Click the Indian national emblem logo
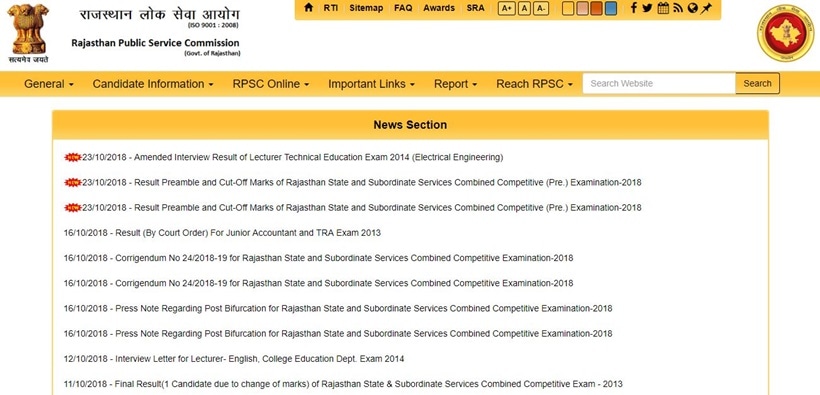 click(28, 33)
